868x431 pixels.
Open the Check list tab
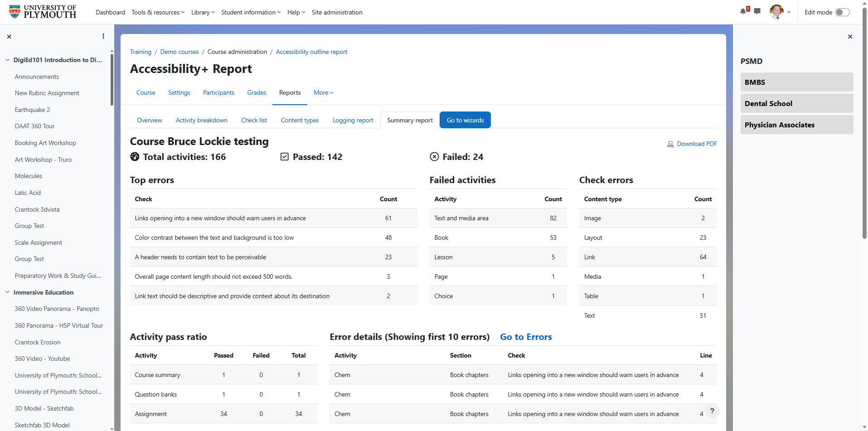pyautogui.click(x=254, y=120)
